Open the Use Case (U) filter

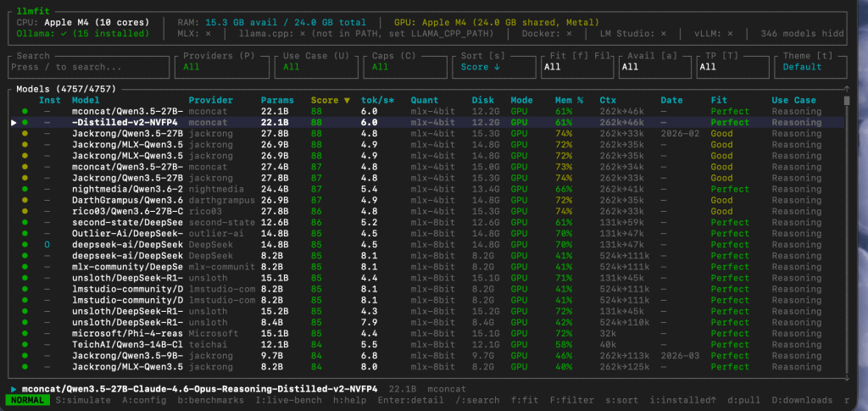(316, 67)
